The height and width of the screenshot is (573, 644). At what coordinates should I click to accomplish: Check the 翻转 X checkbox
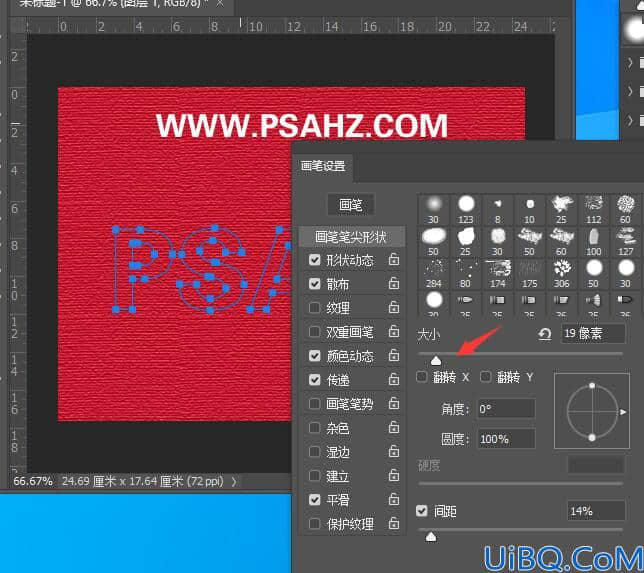pos(421,377)
